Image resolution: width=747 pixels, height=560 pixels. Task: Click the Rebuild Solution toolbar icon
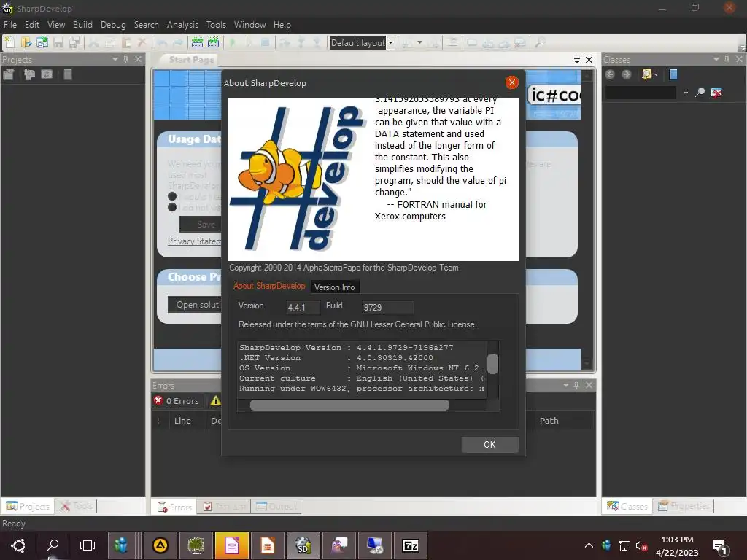(x=213, y=43)
